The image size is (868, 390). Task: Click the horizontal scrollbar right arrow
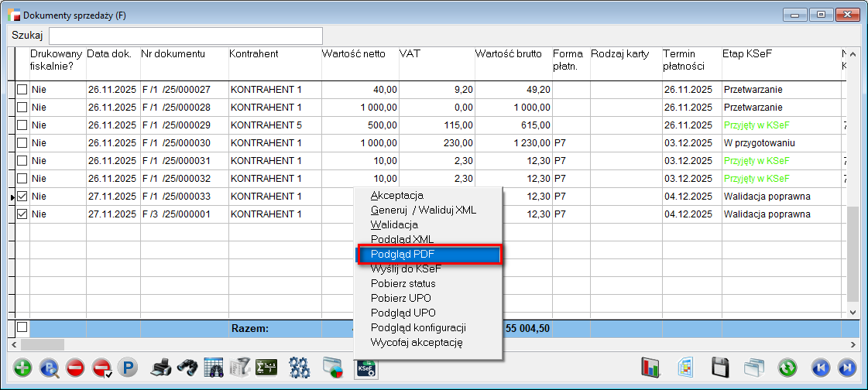click(854, 344)
